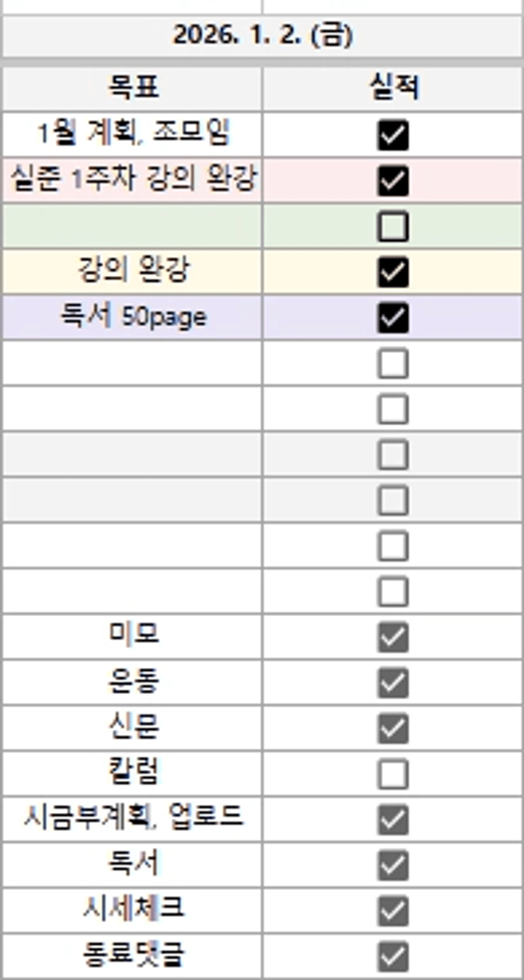
Task: Toggle the 미모 checkbox
Action: (393, 637)
